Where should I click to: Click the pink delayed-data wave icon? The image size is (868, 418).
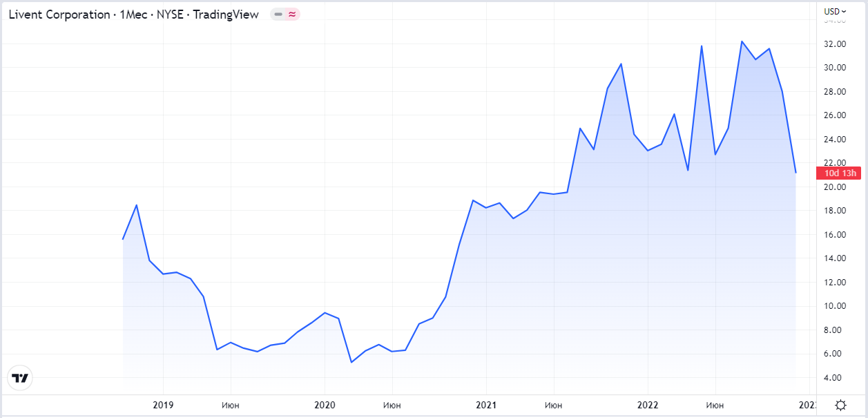coord(292,15)
